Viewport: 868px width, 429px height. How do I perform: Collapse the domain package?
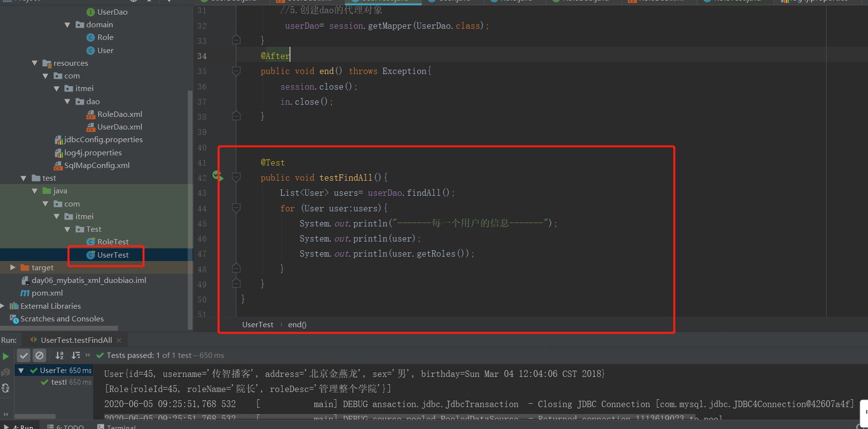[x=67, y=25]
